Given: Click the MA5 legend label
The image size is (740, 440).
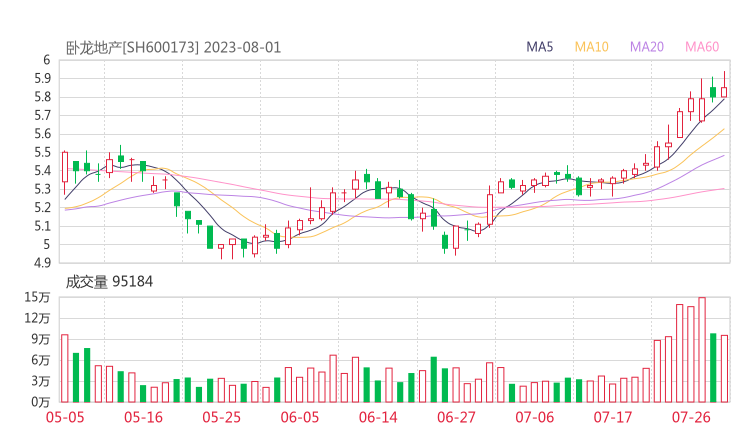Looking at the screenshot, I should point(539,47).
